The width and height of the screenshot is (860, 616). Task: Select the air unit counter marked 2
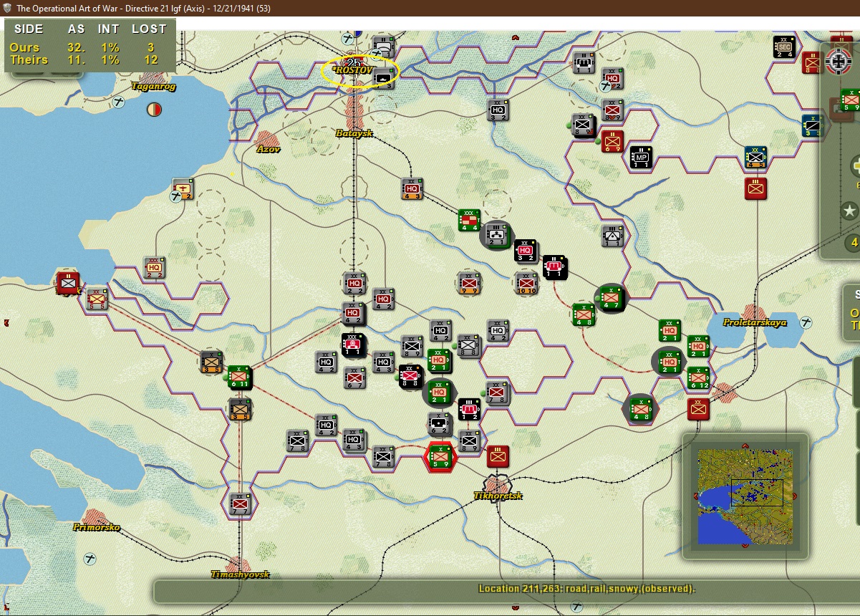(183, 188)
